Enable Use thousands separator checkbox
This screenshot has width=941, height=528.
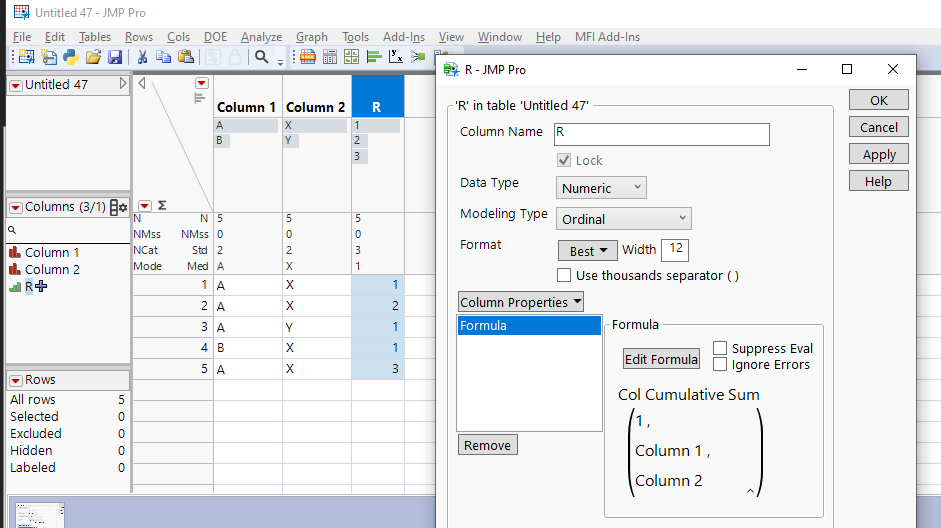point(564,275)
